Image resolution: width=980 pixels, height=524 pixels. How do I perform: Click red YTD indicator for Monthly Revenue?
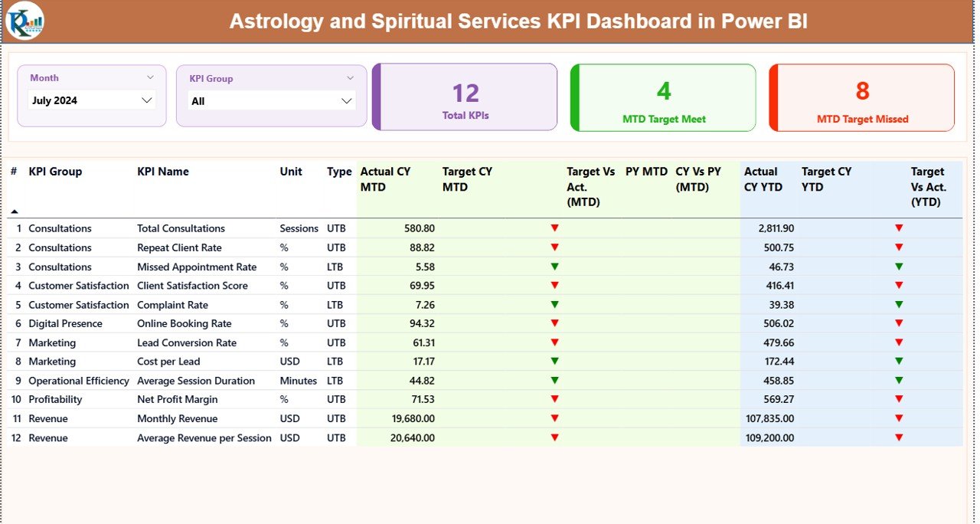pyautogui.click(x=898, y=418)
